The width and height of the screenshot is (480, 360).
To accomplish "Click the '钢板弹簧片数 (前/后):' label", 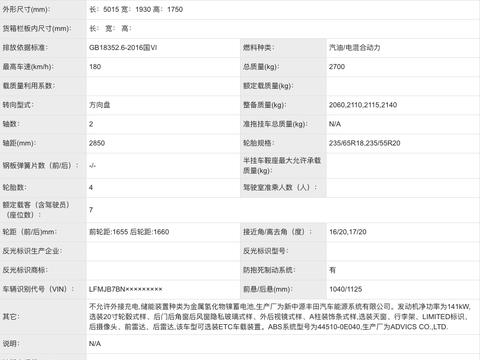I will pos(41,165).
